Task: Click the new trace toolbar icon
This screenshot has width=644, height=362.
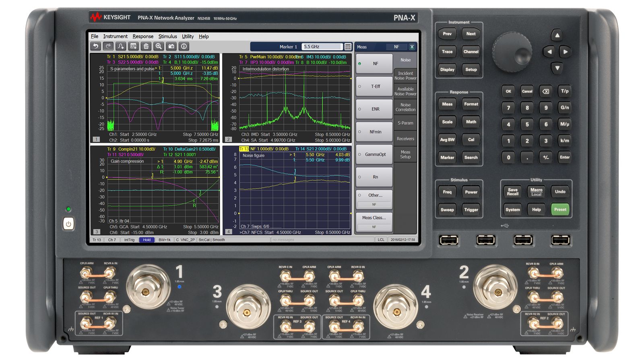Action: click(x=120, y=46)
